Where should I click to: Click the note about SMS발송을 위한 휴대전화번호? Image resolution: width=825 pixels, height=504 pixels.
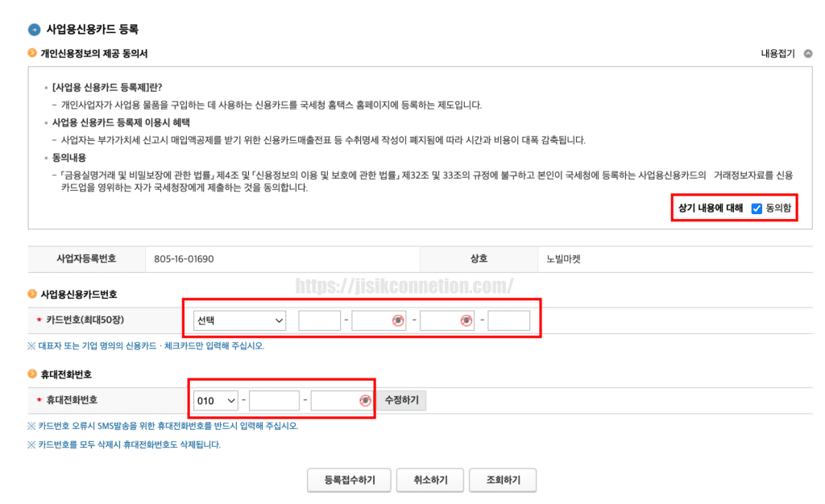pos(163,426)
